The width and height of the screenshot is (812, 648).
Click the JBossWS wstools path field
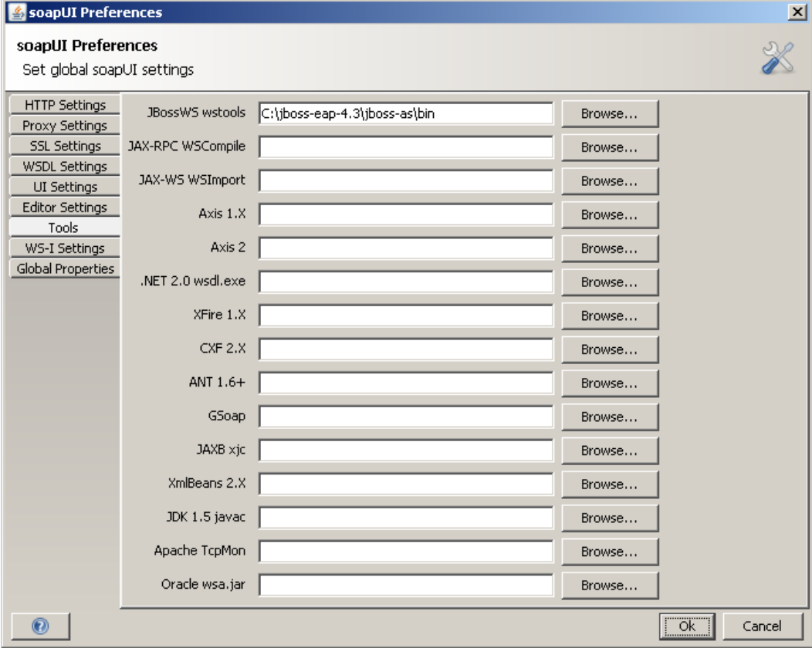406,113
